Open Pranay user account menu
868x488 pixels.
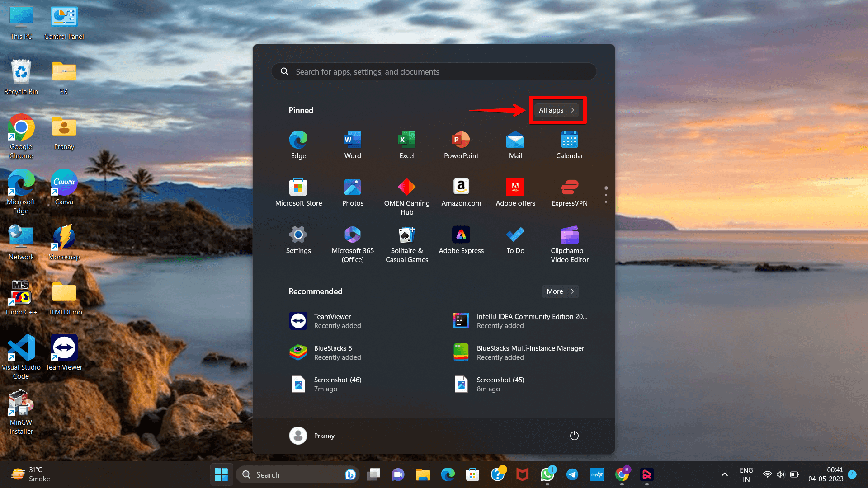click(x=312, y=436)
